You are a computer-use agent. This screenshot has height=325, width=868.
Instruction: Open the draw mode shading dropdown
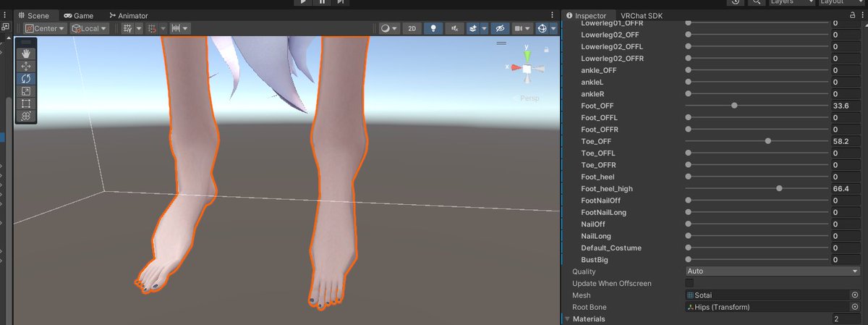pos(389,28)
